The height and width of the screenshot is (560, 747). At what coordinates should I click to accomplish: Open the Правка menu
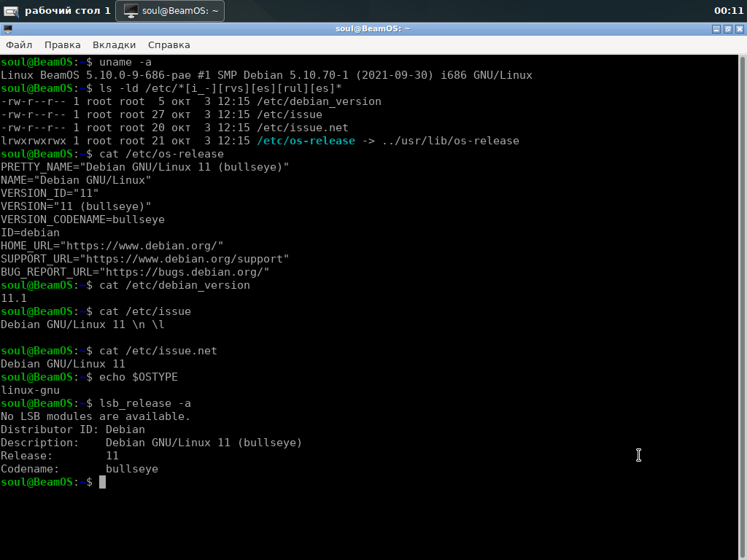(63, 44)
